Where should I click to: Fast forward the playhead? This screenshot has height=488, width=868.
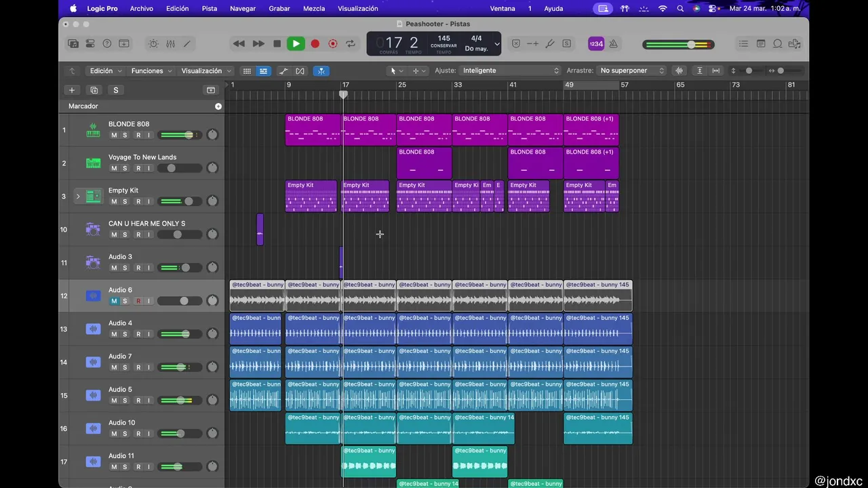pyautogui.click(x=258, y=43)
